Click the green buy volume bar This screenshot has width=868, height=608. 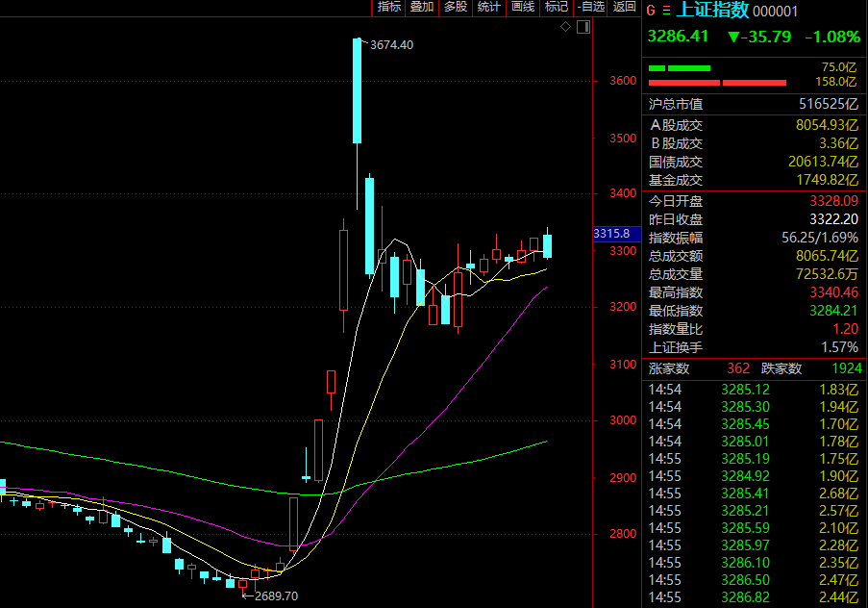[680, 68]
